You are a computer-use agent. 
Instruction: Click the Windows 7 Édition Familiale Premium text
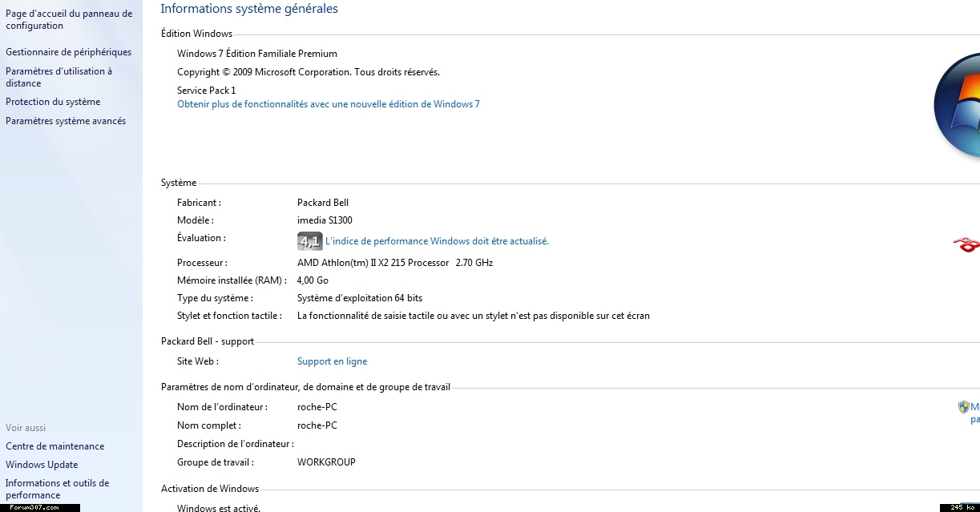[256, 54]
